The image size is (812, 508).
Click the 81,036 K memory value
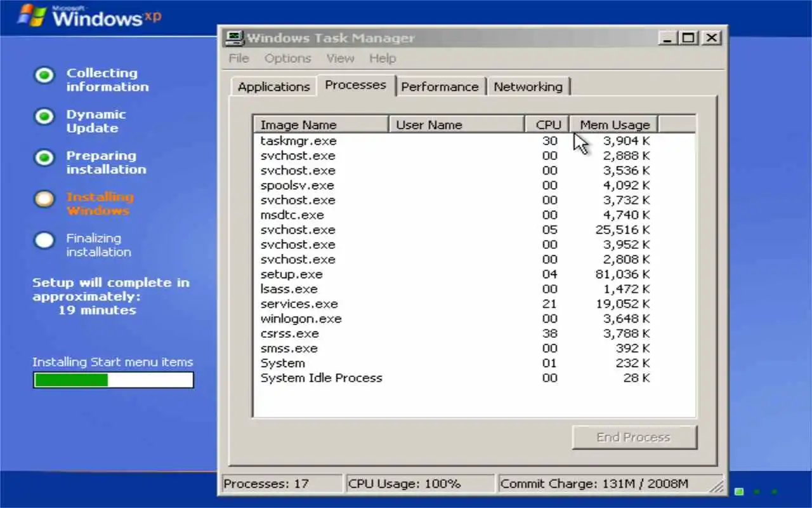click(622, 274)
